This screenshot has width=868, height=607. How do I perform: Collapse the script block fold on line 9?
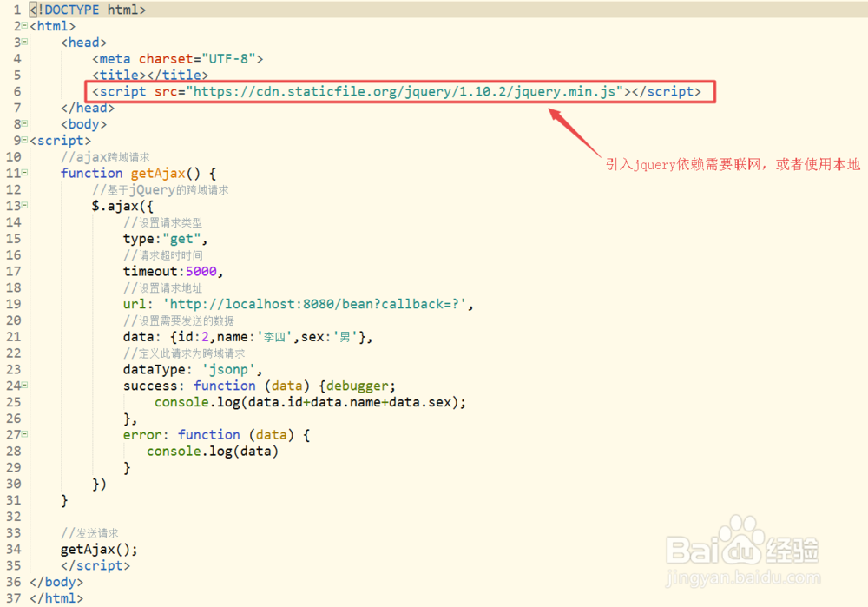(x=24, y=140)
